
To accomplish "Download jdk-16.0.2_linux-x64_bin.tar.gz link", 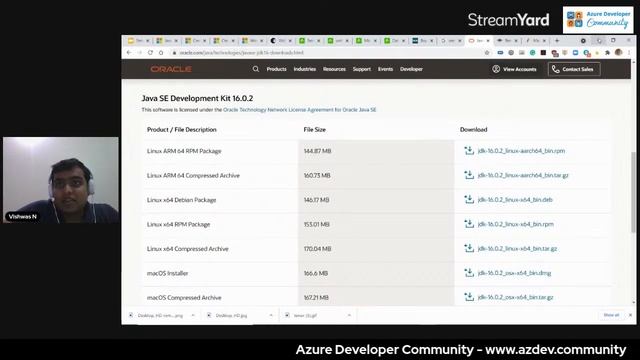I will coord(517,249).
